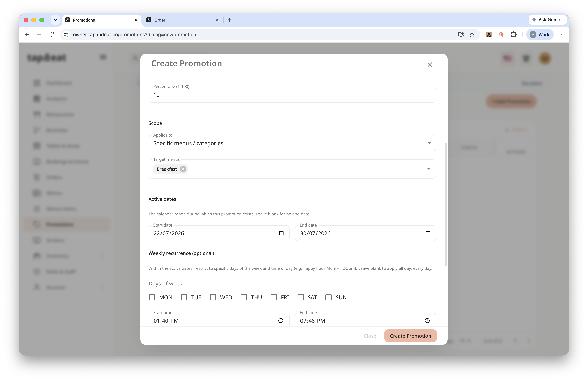The height and width of the screenshot is (381, 588).
Task: Enable the WED day checkbox
Action: click(213, 297)
